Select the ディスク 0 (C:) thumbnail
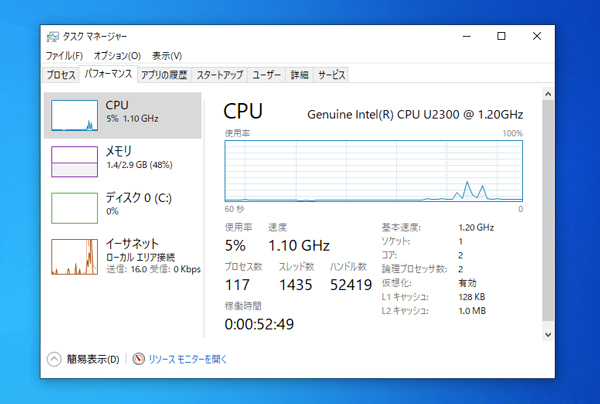600x404 pixels. [74, 208]
